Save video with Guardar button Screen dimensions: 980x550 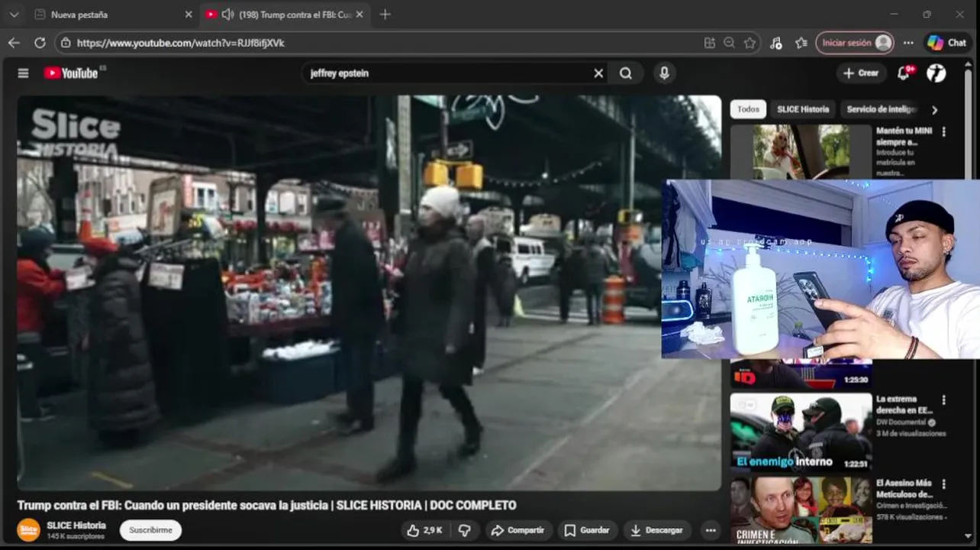click(x=586, y=530)
